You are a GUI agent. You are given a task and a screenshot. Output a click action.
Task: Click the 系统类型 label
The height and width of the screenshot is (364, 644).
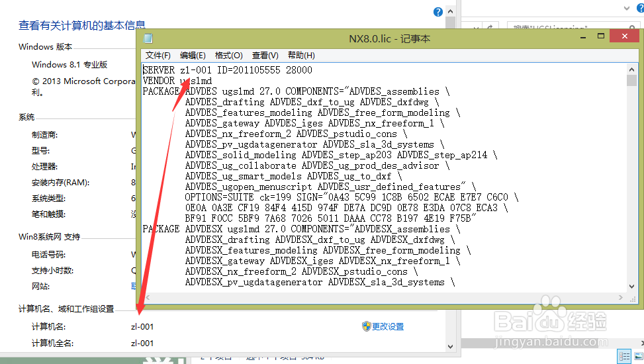click(48, 199)
